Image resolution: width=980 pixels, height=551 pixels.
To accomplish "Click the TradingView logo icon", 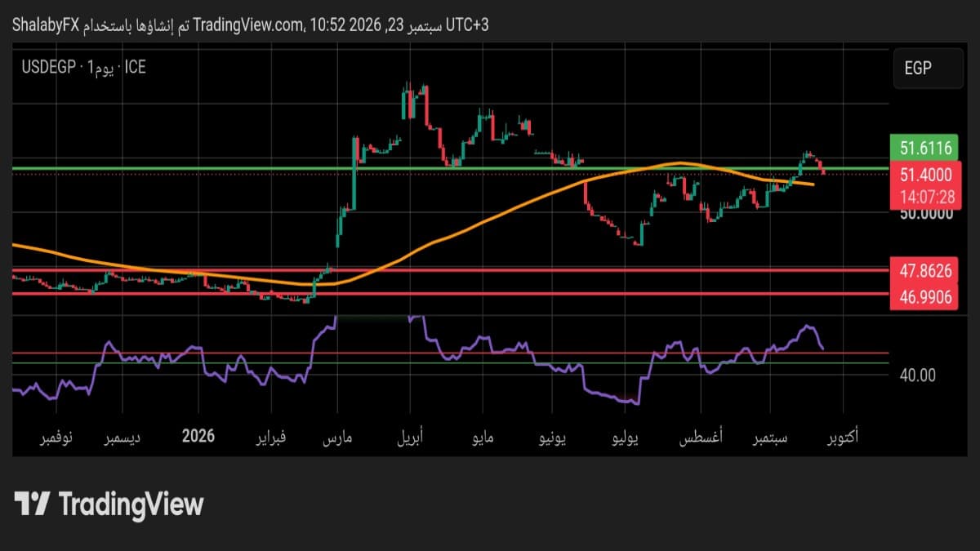I will 33,504.
